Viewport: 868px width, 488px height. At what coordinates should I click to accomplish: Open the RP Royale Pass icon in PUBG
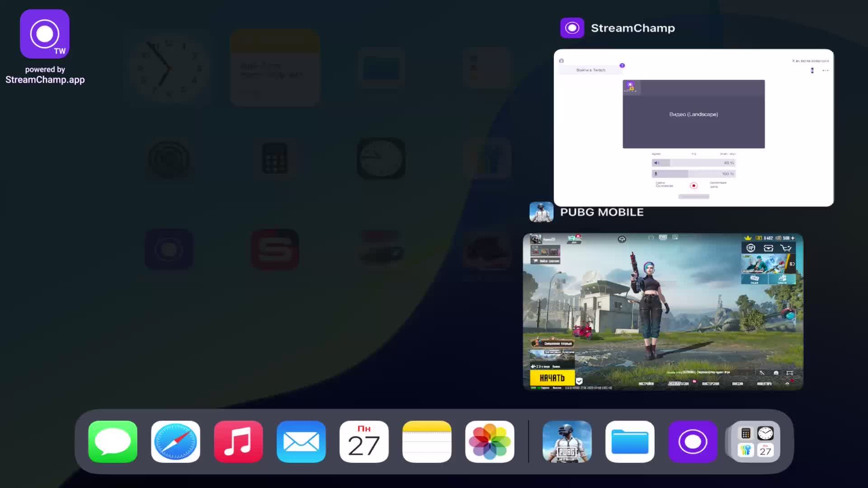click(x=751, y=248)
